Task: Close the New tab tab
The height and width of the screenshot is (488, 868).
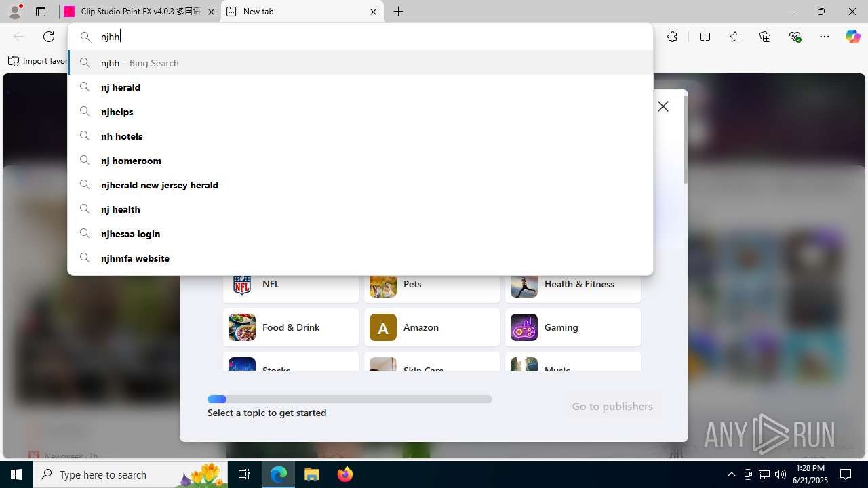Action: [373, 12]
